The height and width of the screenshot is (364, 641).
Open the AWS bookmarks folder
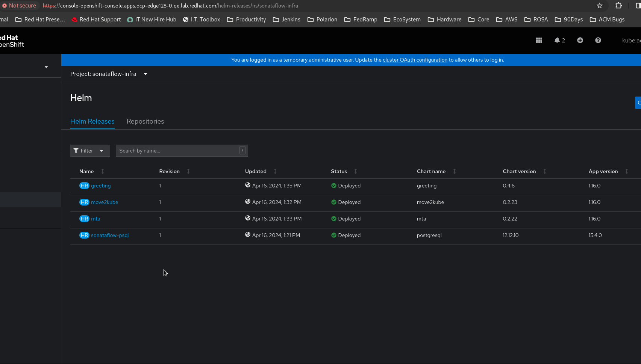(506, 20)
